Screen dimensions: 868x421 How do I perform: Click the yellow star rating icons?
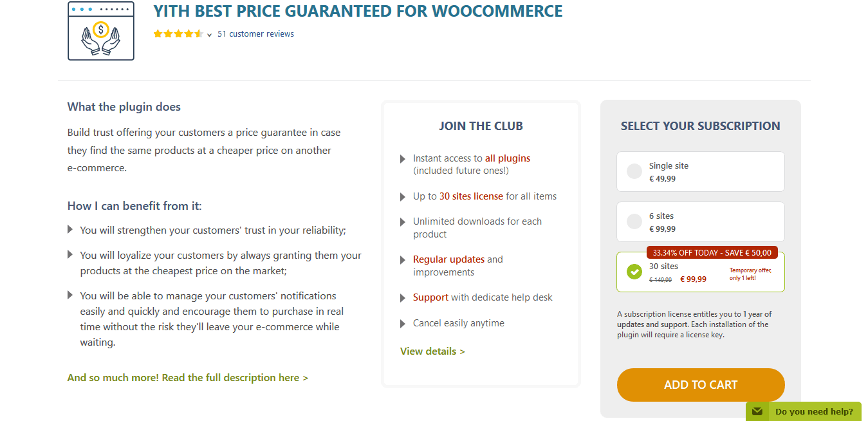coord(178,34)
